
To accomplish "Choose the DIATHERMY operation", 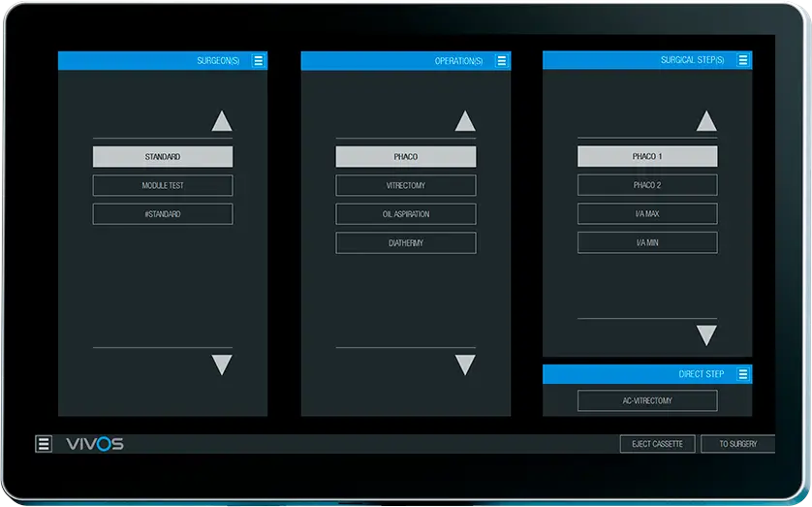I will (406, 243).
